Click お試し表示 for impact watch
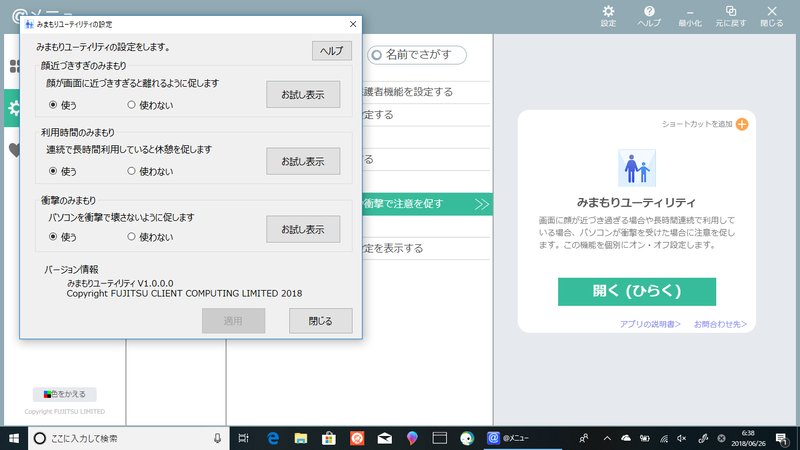 (x=303, y=229)
